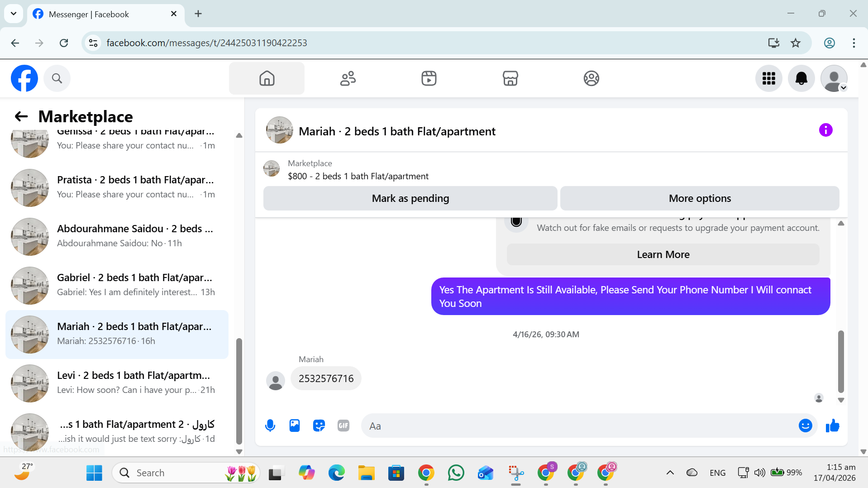Open the Chrome three-dot menu
This screenshot has width=868, height=488.
tap(854, 43)
